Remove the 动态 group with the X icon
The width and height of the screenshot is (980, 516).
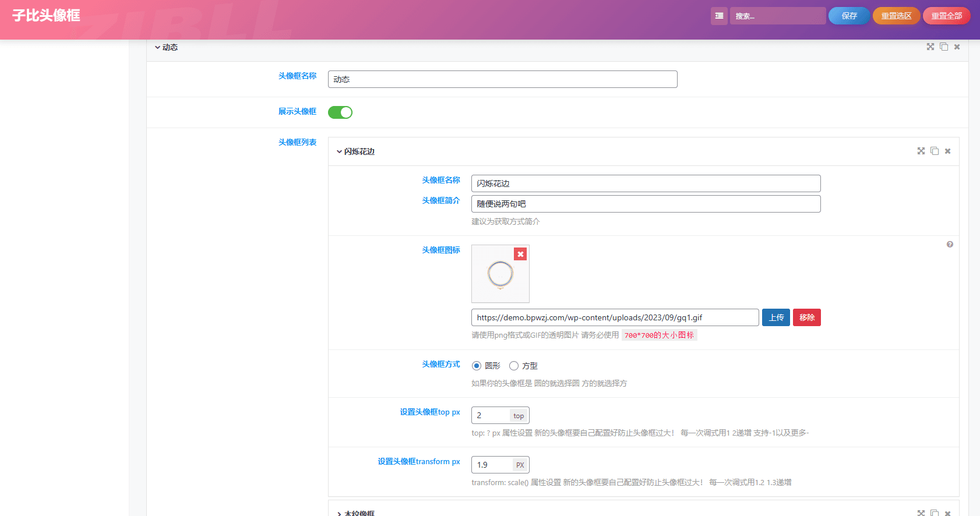(x=957, y=47)
